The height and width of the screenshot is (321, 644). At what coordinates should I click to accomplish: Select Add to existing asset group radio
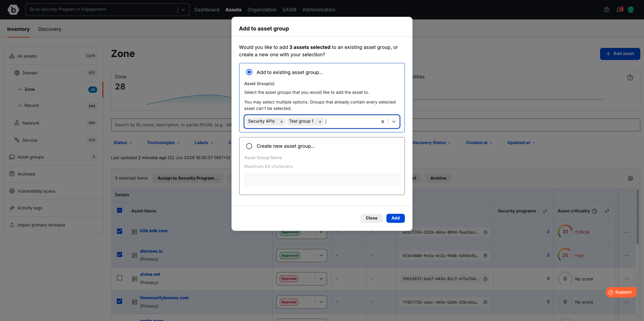[249, 72]
